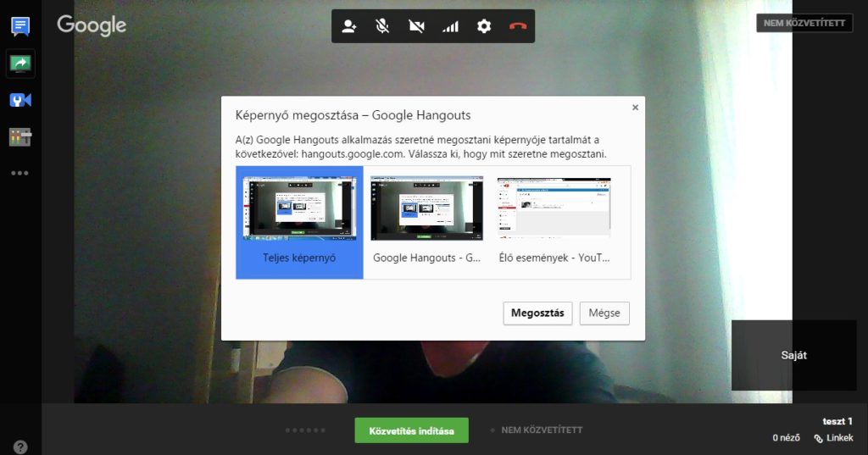This screenshot has height=455, width=868.
Task: Expand the more apps ellipsis
Action: point(20,173)
